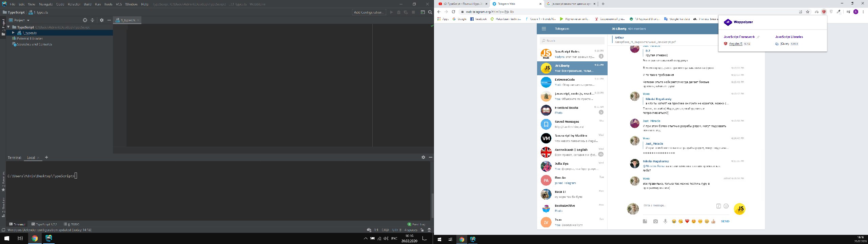Click the locate/scroll-from-source target icon in Project panel
The width and height of the screenshot is (868, 244).
click(85, 20)
